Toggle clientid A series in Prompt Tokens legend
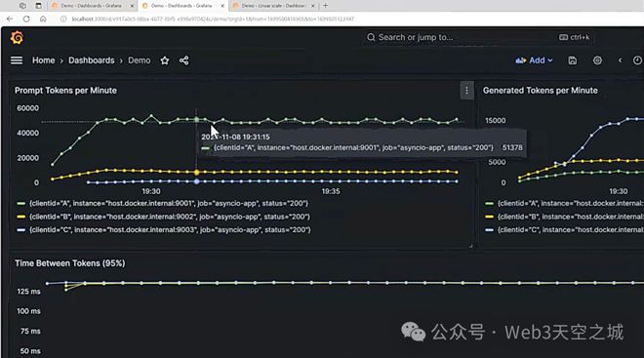644x358 pixels. (169, 203)
